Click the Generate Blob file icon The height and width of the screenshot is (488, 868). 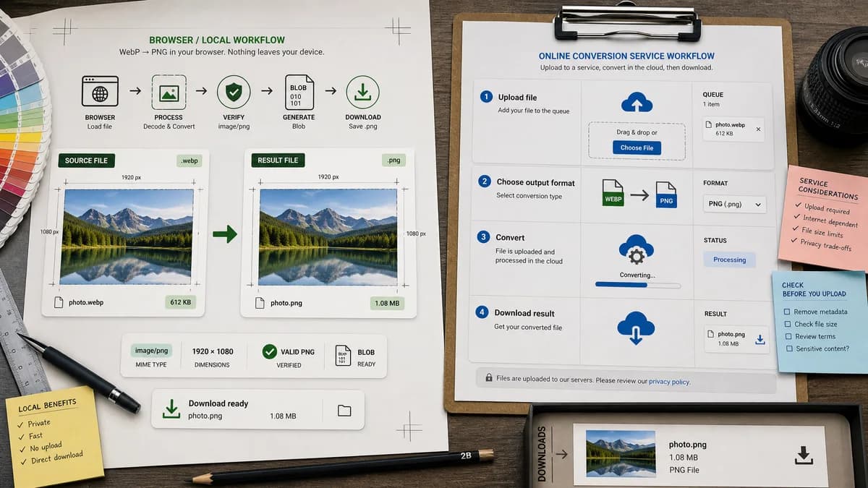pos(299,93)
